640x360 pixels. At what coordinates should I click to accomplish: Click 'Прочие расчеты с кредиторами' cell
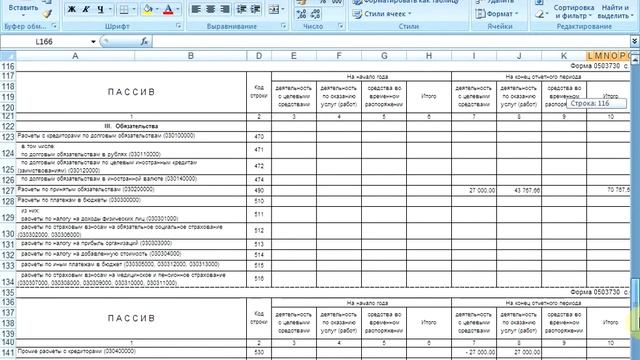click(x=131, y=352)
